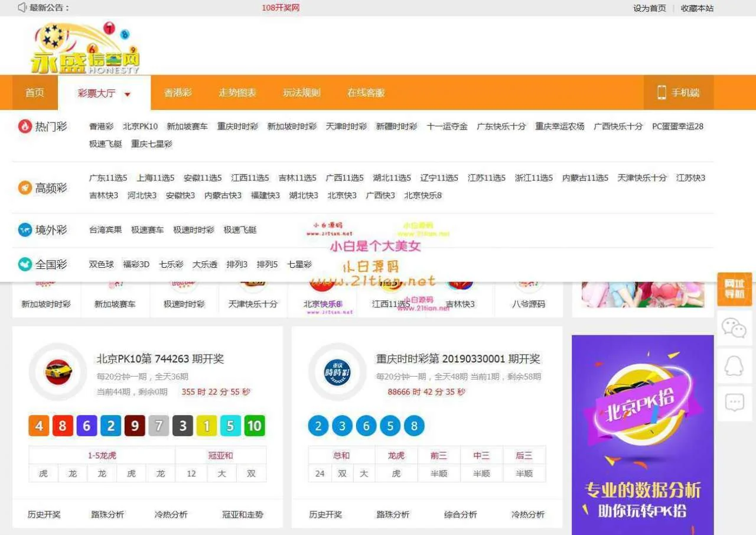
Task: Open the message chat icon in sidebar
Action: point(734,404)
